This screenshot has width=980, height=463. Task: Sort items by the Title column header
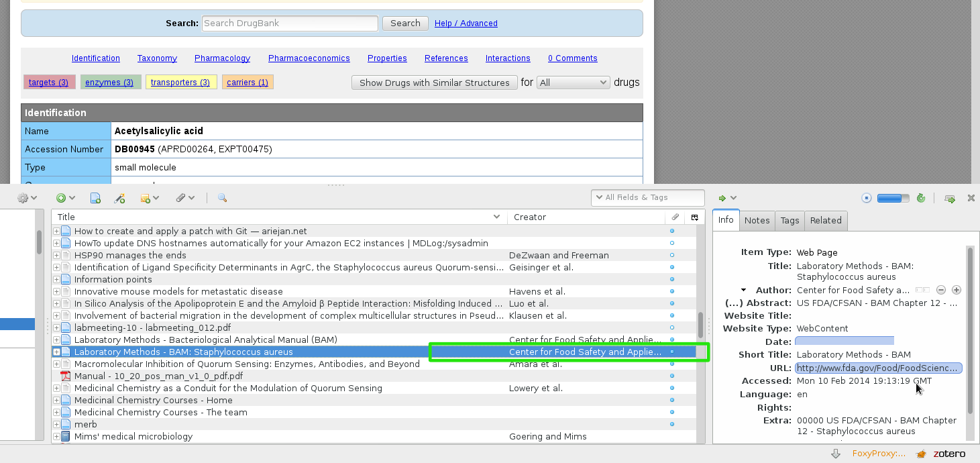[279, 217]
